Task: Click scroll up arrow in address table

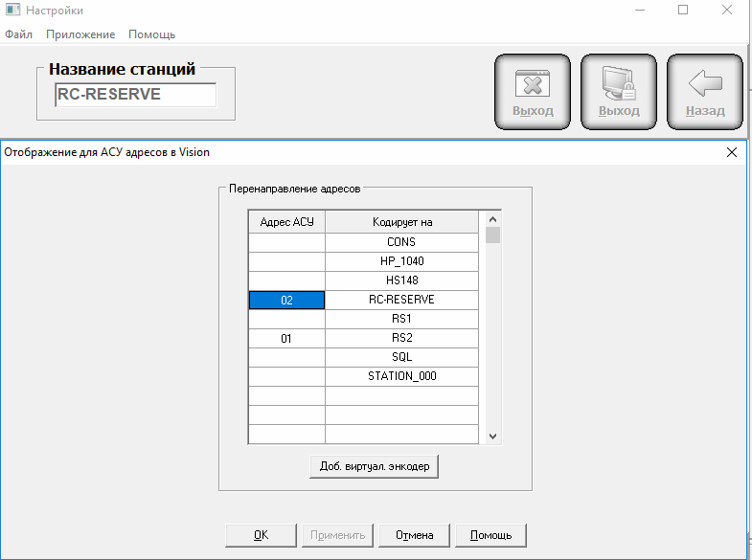Action: tap(492, 219)
